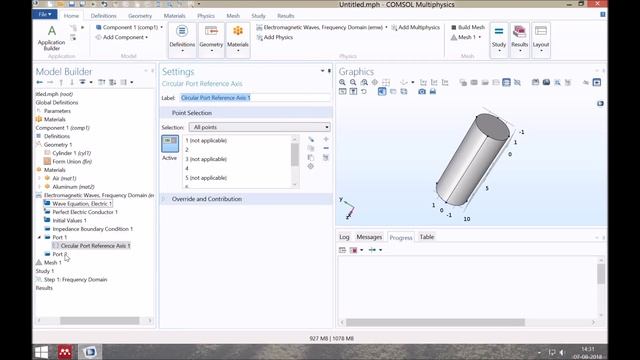Click Zoom In in Graphics toolbar
640x360 pixels.
[x=342, y=82]
